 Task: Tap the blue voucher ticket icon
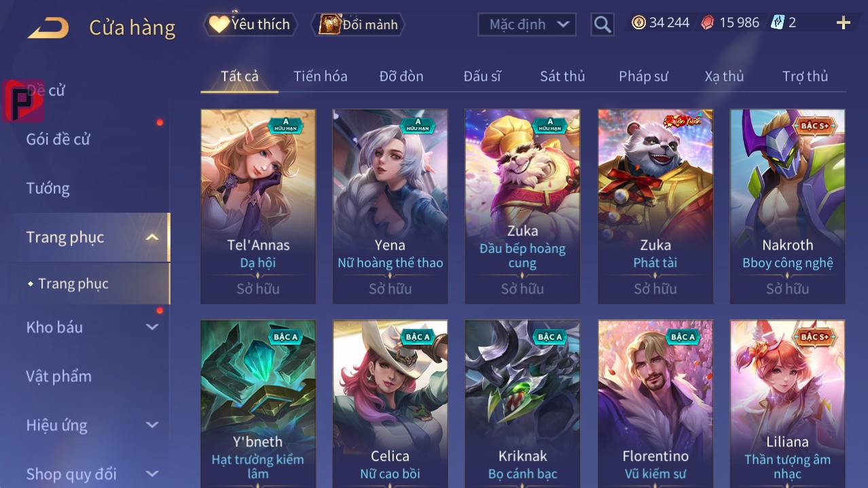778,22
